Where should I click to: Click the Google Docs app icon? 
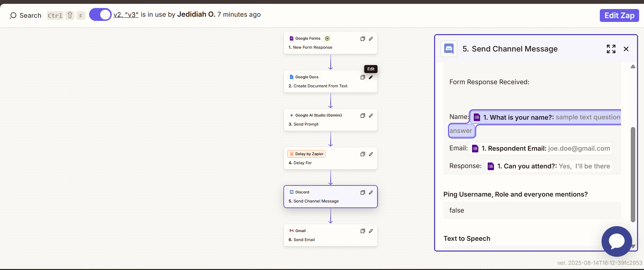tap(292, 77)
